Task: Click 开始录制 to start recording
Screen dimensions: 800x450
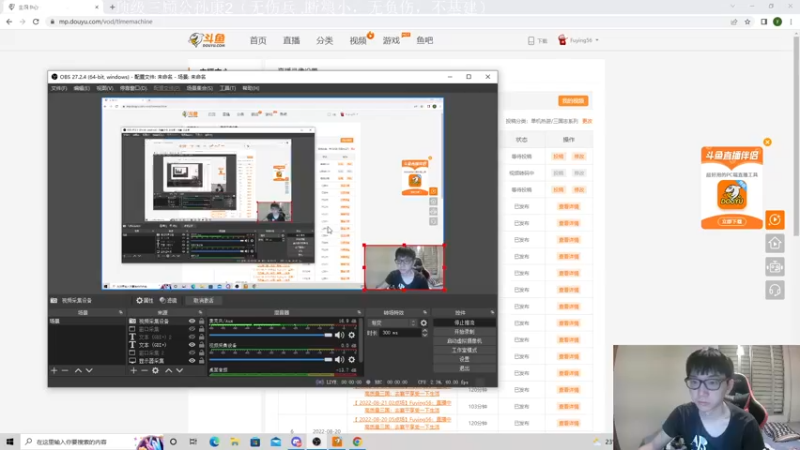Action: (464, 332)
